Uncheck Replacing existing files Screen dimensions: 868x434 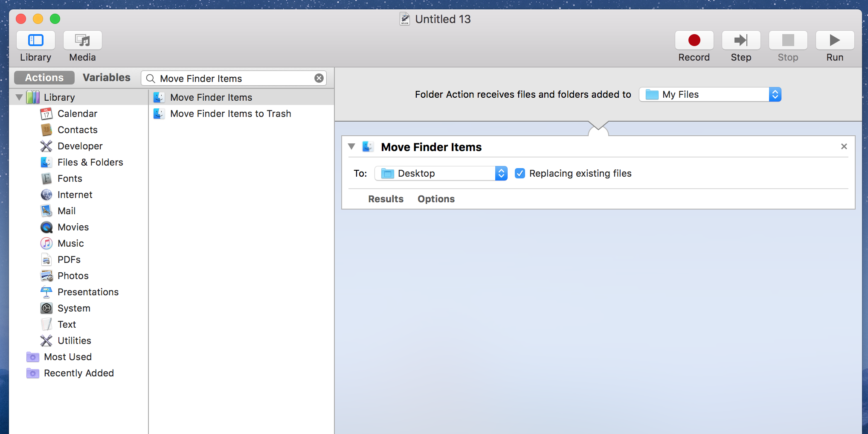click(x=520, y=173)
